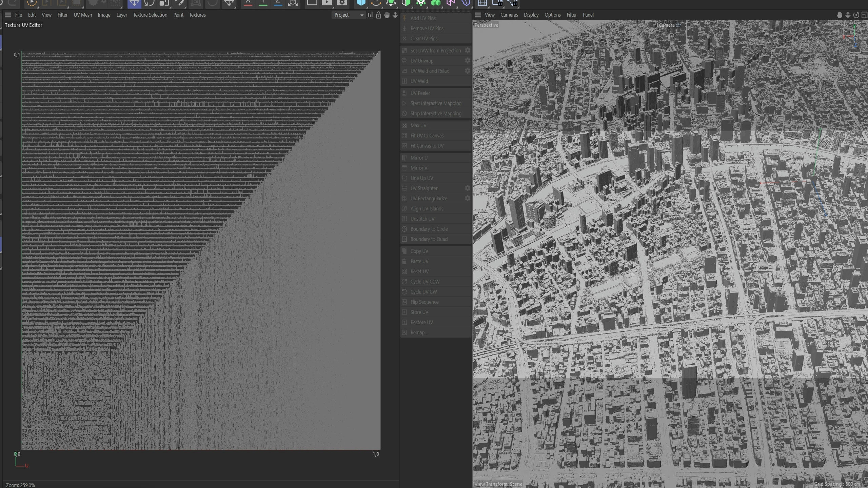
Task: Select the Scale tool in top toolbar
Action: click(164, 3)
